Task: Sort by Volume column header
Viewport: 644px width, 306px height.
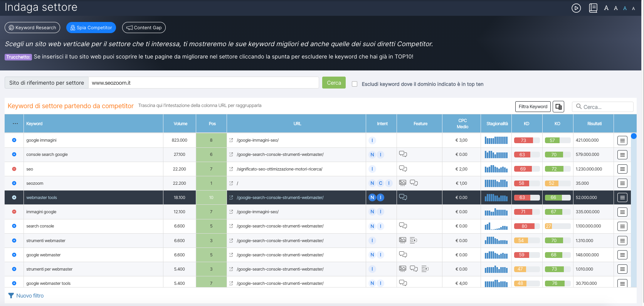Action: pos(180,124)
